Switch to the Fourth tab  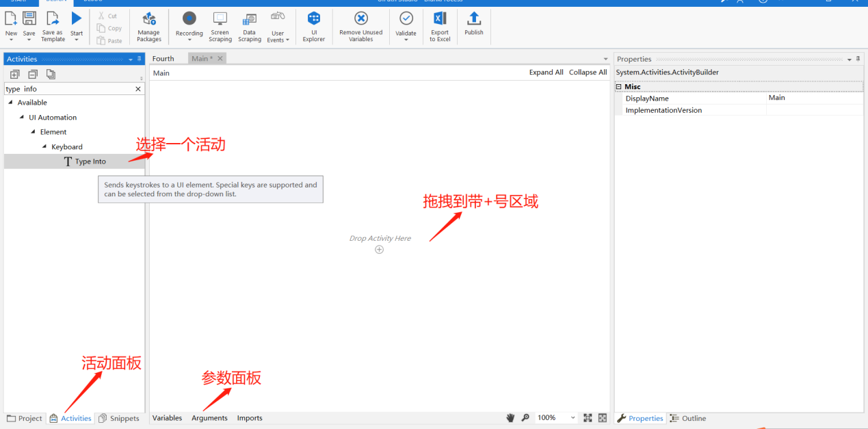pyautogui.click(x=163, y=59)
